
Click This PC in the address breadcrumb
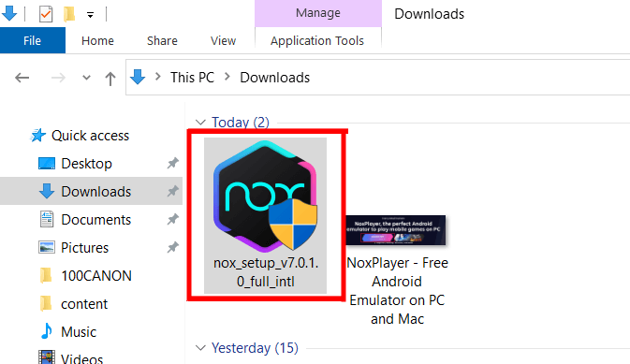pos(192,78)
